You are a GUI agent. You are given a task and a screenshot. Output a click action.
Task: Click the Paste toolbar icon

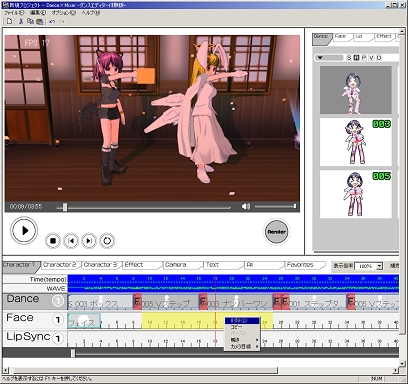40,21
